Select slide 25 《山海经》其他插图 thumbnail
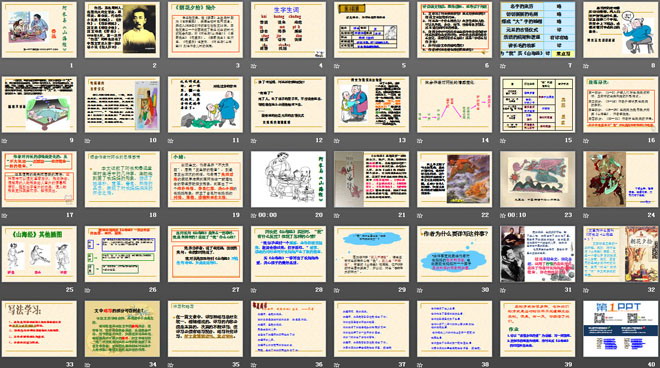Screen dimensions: 660x368 [x=39, y=254]
